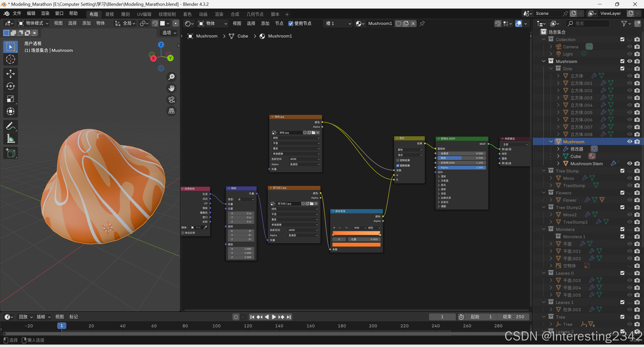Click the Add Cube tool icon
This screenshot has height=347, width=644.
point(10,153)
